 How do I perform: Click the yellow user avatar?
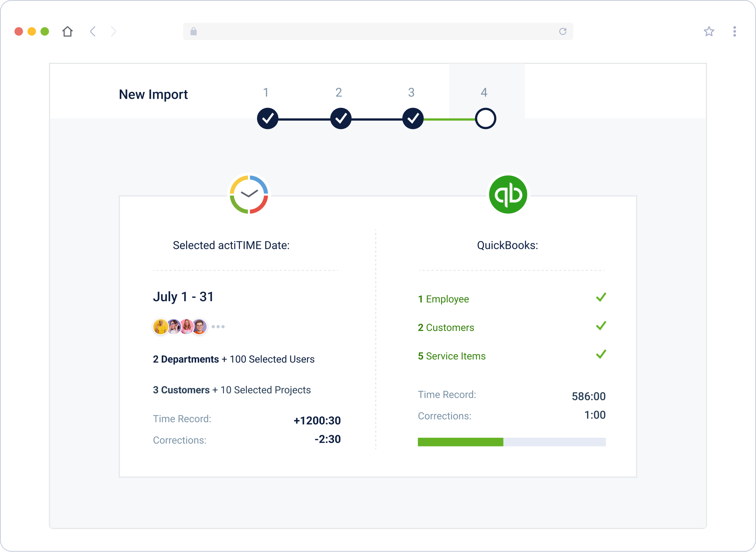(161, 327)
